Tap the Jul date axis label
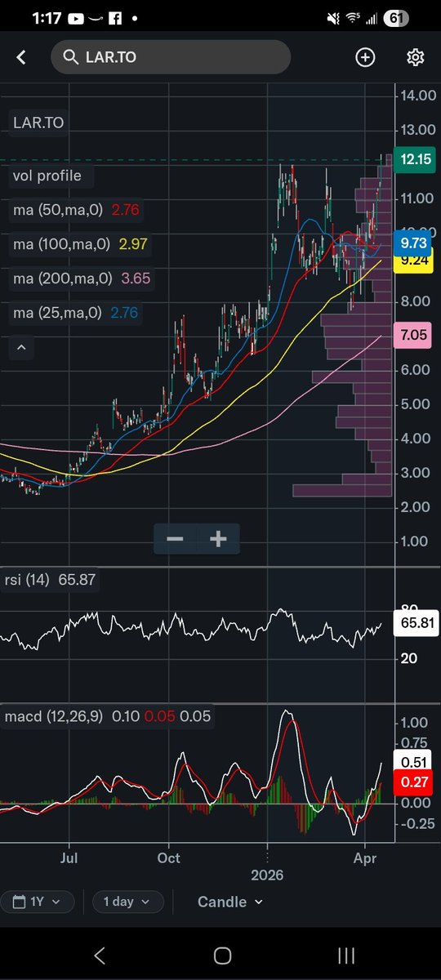 (69, 859)
